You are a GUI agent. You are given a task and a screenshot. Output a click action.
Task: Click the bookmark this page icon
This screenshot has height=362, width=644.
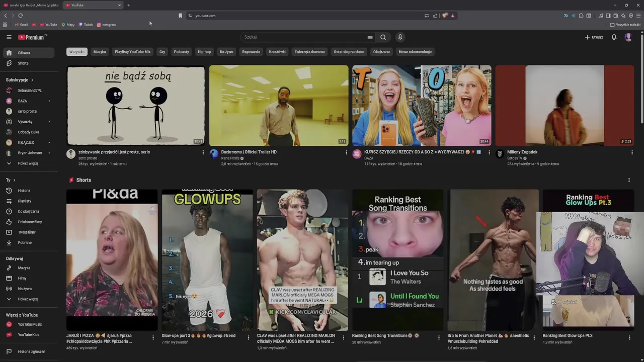pos(180,16)
